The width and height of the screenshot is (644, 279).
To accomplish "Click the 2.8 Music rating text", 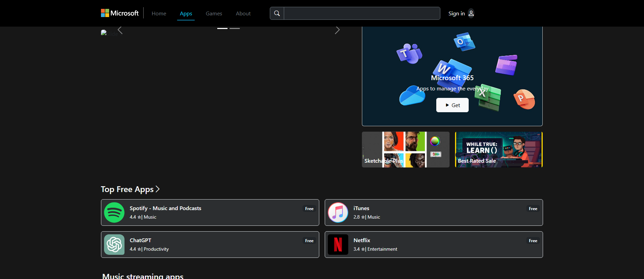I will coord(367,217).
